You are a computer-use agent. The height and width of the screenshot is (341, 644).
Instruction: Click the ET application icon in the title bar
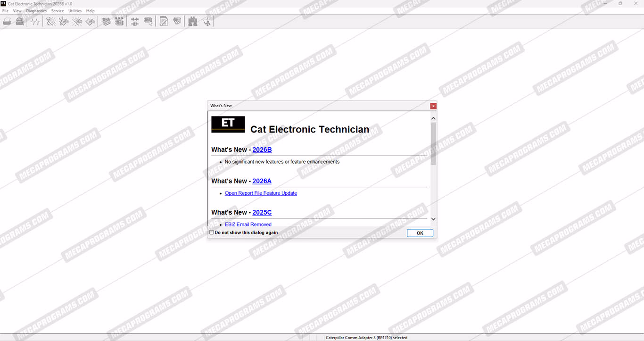pyautogui.click(x=4, y=4)
